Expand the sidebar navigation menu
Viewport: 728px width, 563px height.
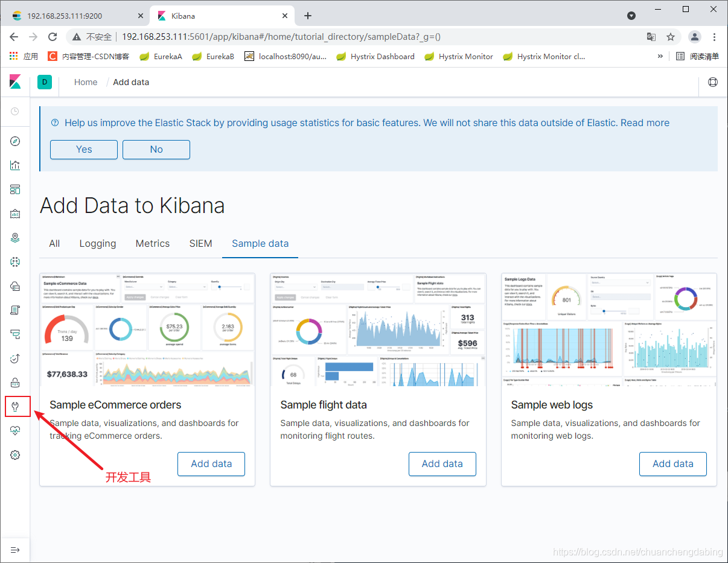point(15,550)
